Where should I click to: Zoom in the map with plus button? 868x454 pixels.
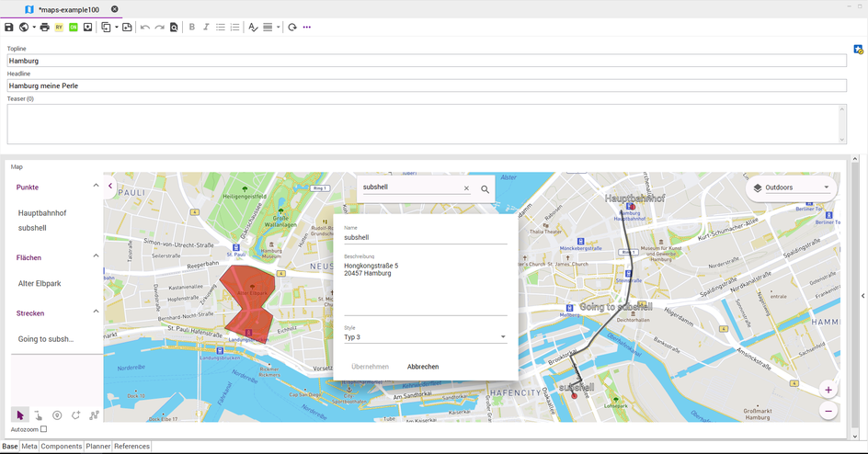coord(828,390)
